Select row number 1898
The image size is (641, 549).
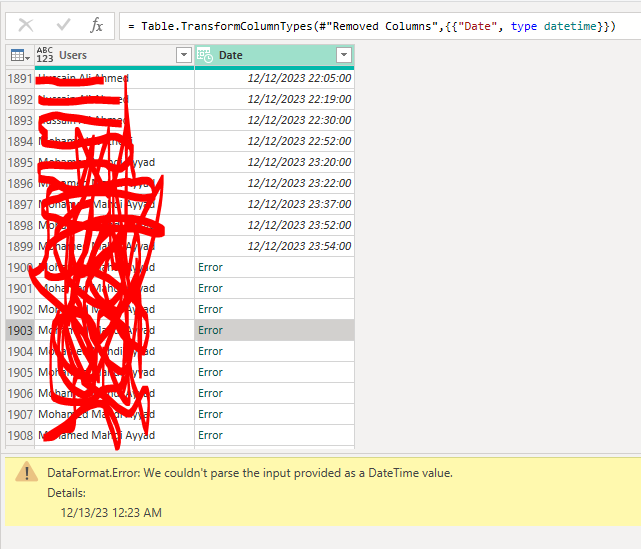pos(20,225)
